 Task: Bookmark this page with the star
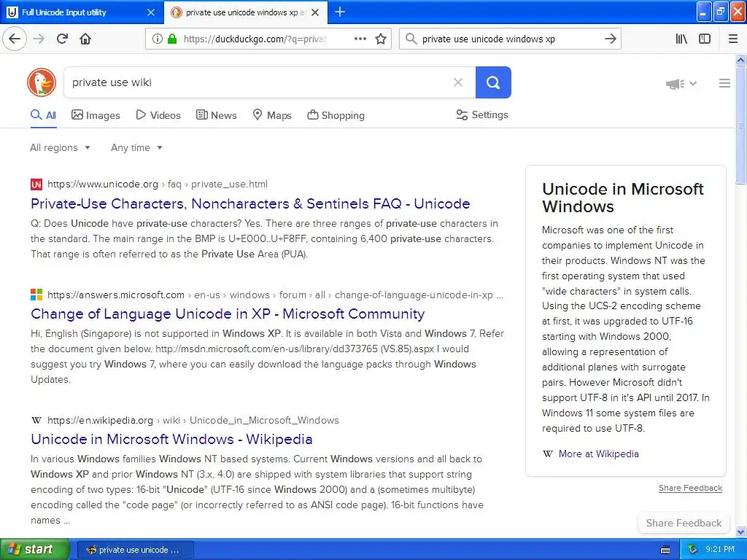381,39
